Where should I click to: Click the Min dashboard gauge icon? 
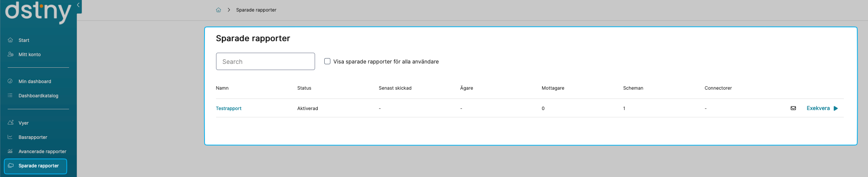[x=10, y=81]
